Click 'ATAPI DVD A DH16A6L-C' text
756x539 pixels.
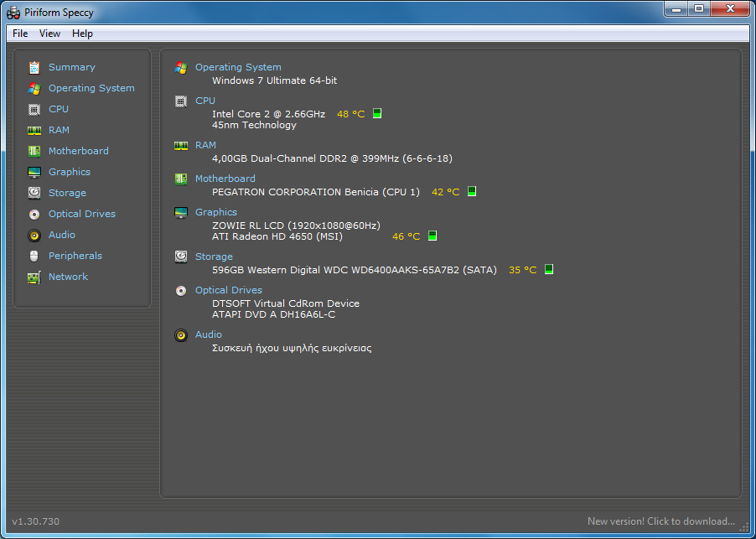click(x=273, y=315)
